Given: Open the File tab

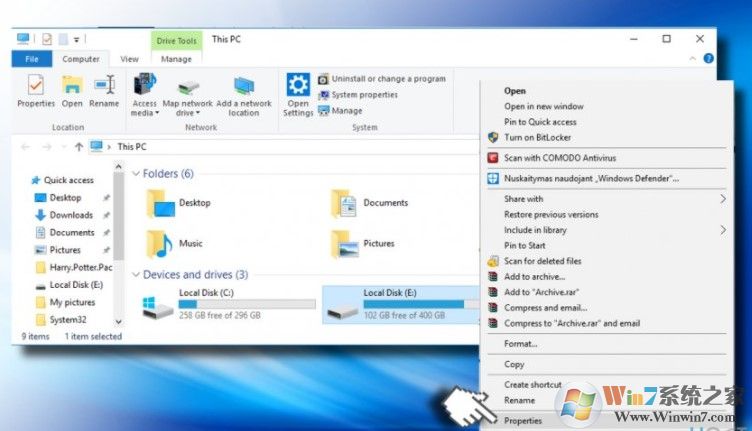Looking at the screenshot, I should 31,59.
